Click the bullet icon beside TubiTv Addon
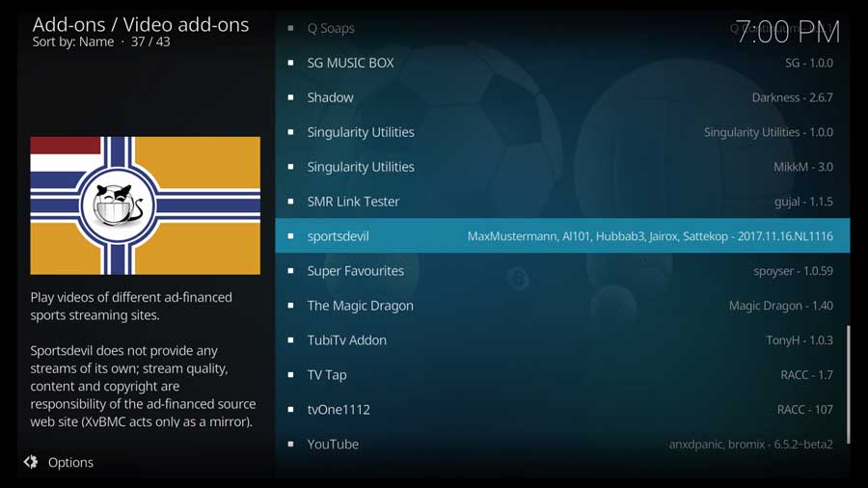 [290, 341]
